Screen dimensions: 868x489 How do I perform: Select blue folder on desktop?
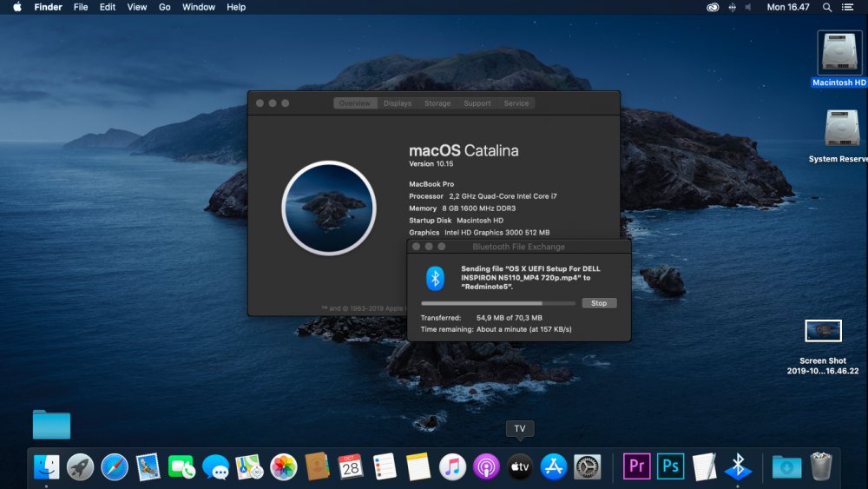click(x=51, y=425)
